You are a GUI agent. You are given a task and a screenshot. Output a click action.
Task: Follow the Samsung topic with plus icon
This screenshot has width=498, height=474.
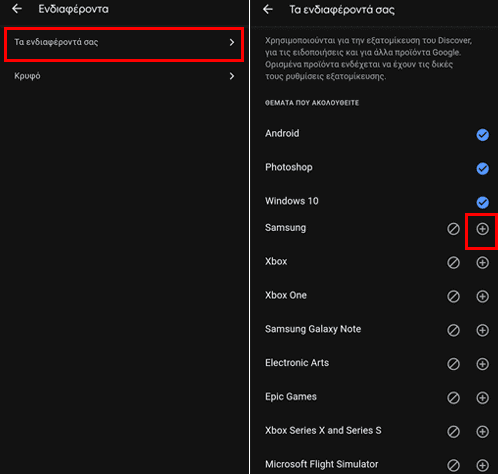(x=482, y=229)
